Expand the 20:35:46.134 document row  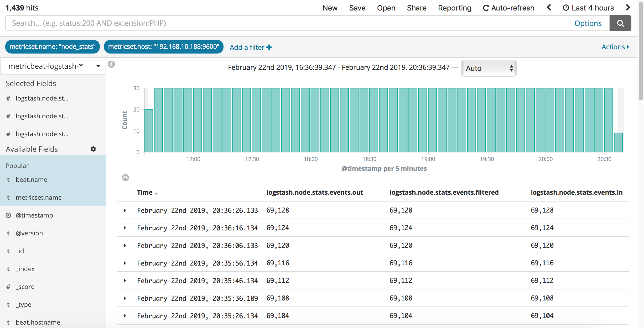[125, 281]
